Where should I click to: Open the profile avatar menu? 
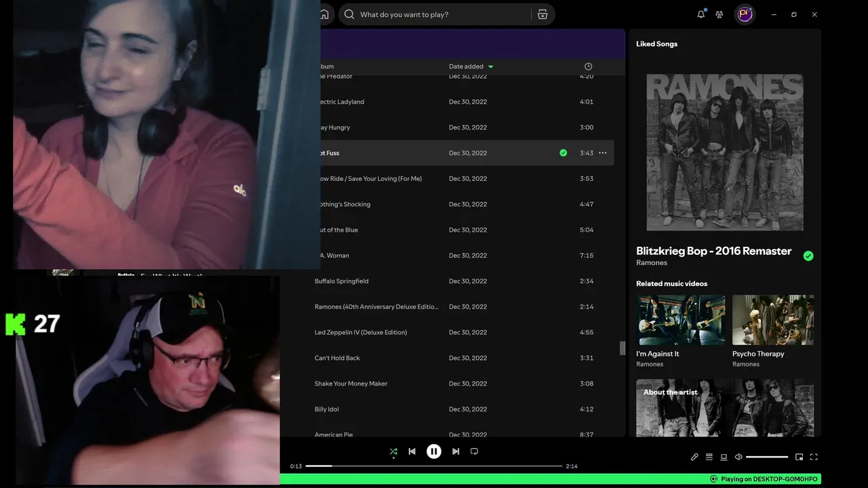pos(745,14)
